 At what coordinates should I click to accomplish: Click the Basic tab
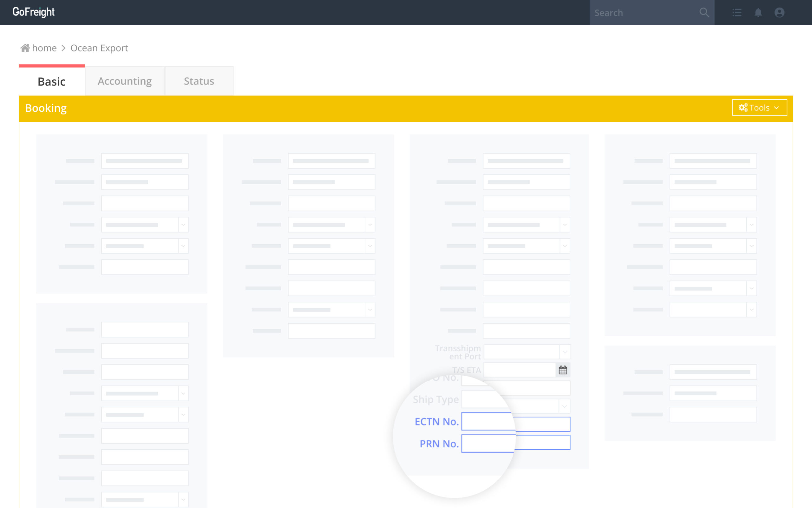pyautogui.click(x=52, y=81)
